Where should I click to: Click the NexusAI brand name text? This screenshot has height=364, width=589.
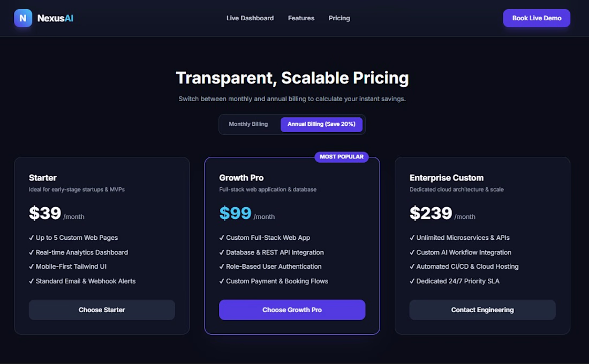pos(55,18)
